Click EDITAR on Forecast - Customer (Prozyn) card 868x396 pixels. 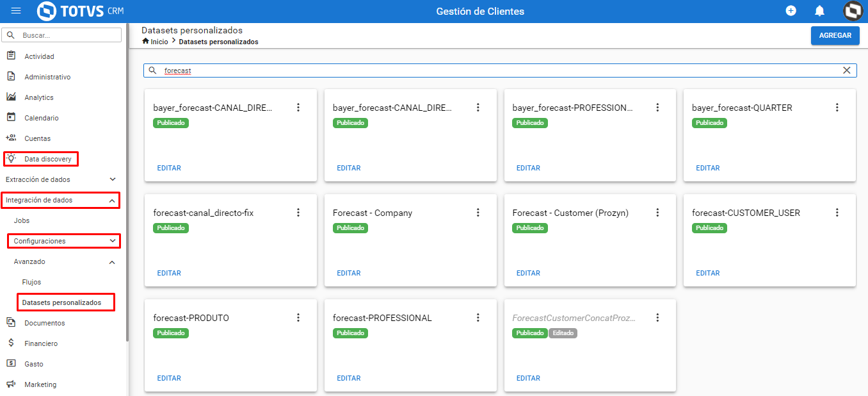[528, 273]
